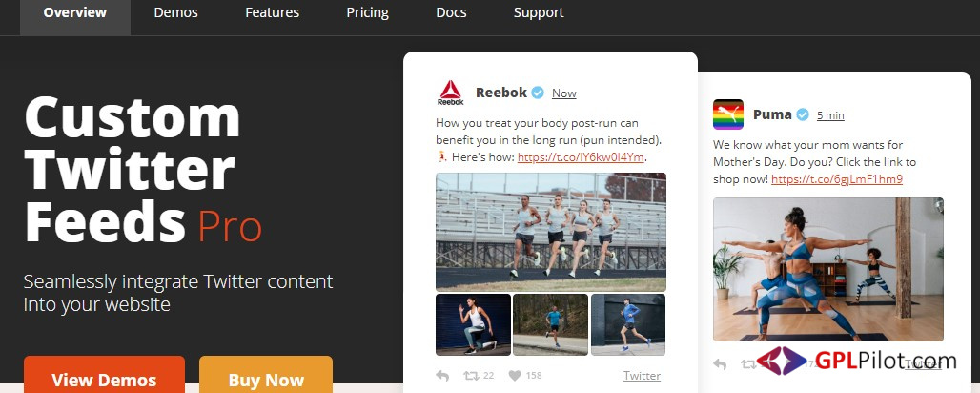Open the Demos tab
The width and height of the screenshot is (980, 393).
click(x=176, y=13)
